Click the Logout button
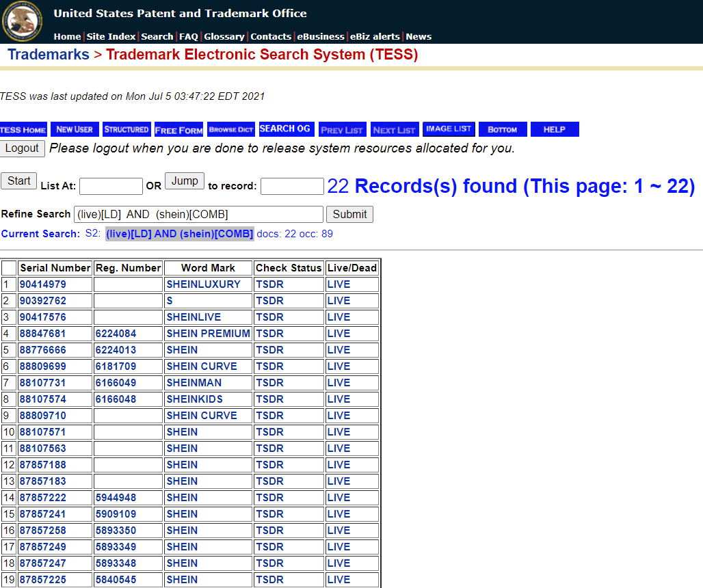Image resolution: width=703 pixels, height=588 pixels. (x=22, y=148)
